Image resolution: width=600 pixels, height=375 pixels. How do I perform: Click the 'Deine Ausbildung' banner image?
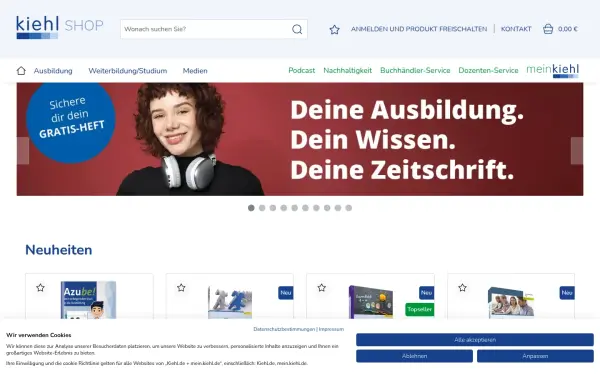click(300, 139)
